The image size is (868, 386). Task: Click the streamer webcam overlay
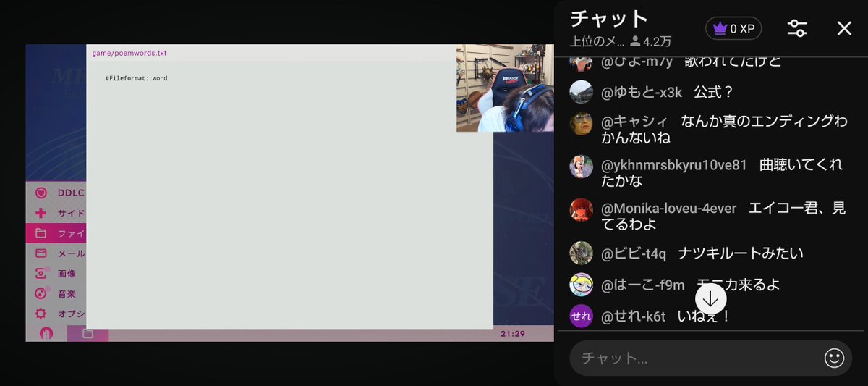pyautogui.click(x=505, y=88)
